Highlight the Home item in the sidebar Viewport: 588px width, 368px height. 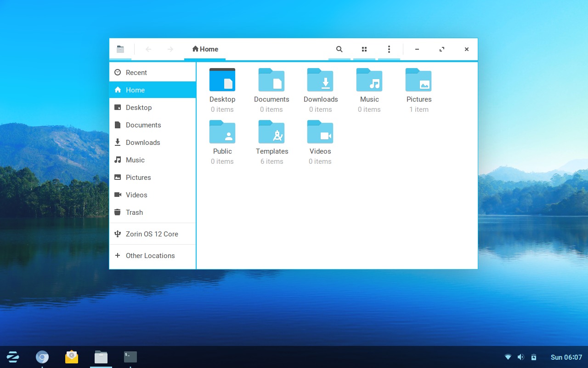pyautogui.click(x=135, y=90)
